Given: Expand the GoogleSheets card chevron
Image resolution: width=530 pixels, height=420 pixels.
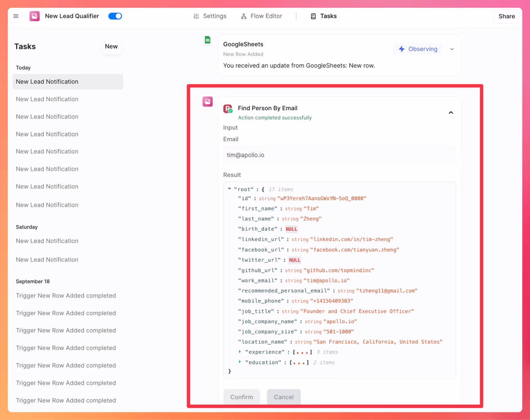Looking at the screenshot, I should 452,49.
